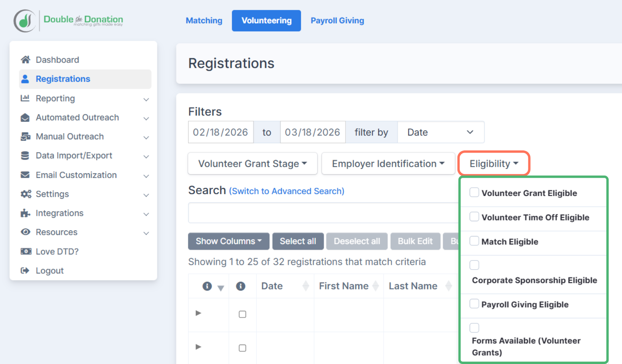
Task: Select the Registrations person icon
Action: tap(25, 79)
